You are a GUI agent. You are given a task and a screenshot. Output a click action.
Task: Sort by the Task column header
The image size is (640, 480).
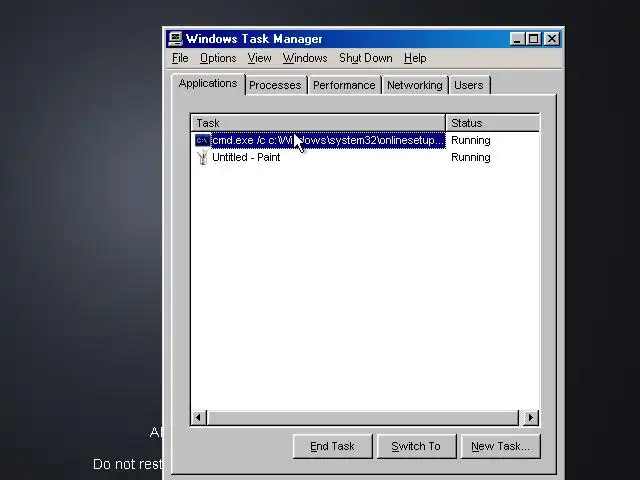(318, 123)
